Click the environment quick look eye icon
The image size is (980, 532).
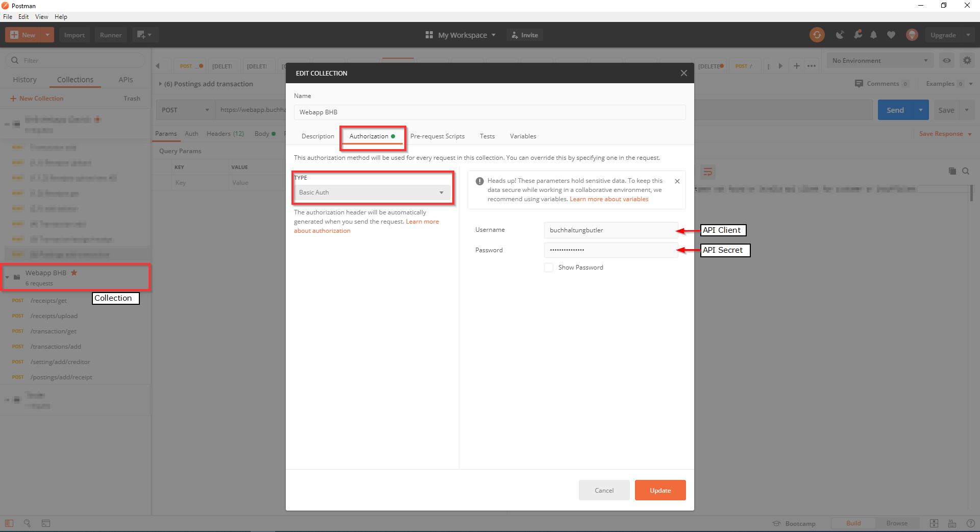click(947, 60)
